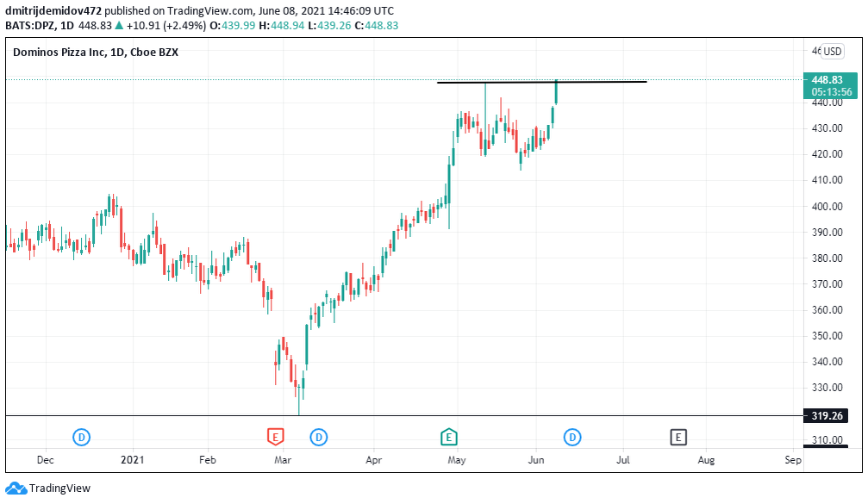Click the dividend 'D' marker in June
Image resolution: width=868 pixels, height=504 pixels.
click(x=572, y=438)
